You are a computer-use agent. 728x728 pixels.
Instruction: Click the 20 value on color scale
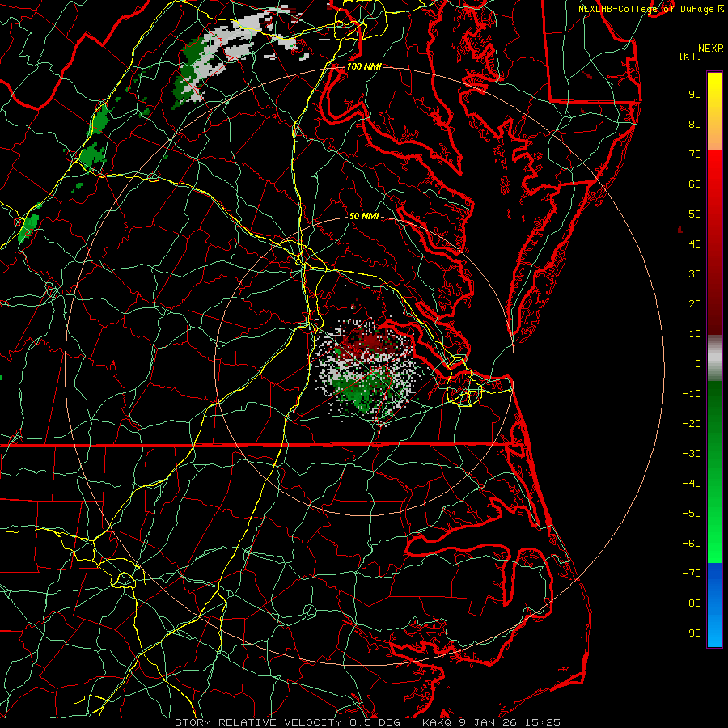coord(695,304)
